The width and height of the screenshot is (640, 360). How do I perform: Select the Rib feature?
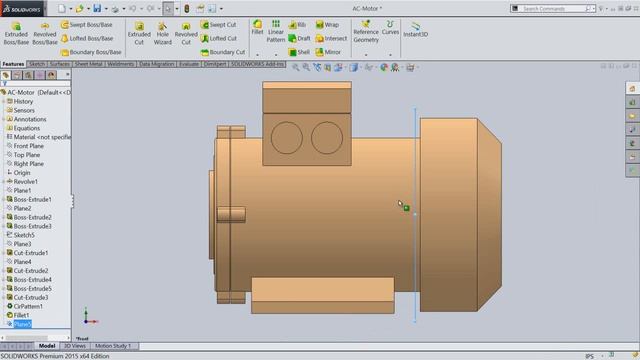tap(298, 25)
